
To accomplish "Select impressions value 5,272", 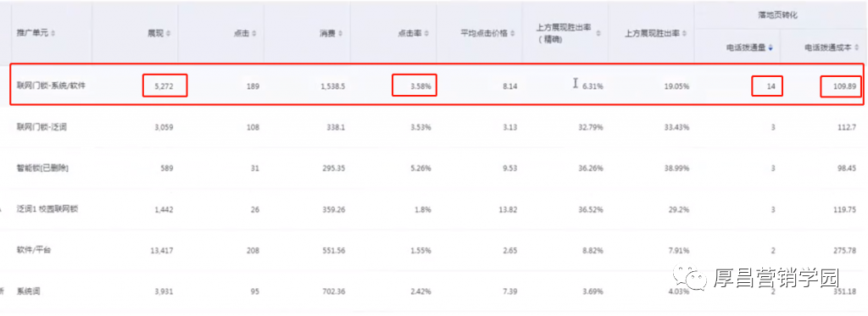I will pyautogui.click(x=164, y=86).
